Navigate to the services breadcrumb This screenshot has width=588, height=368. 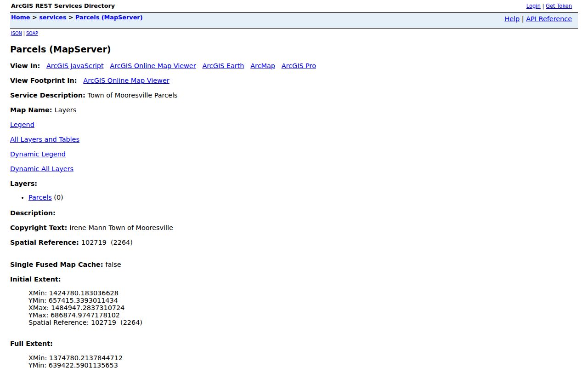[53, 17]
